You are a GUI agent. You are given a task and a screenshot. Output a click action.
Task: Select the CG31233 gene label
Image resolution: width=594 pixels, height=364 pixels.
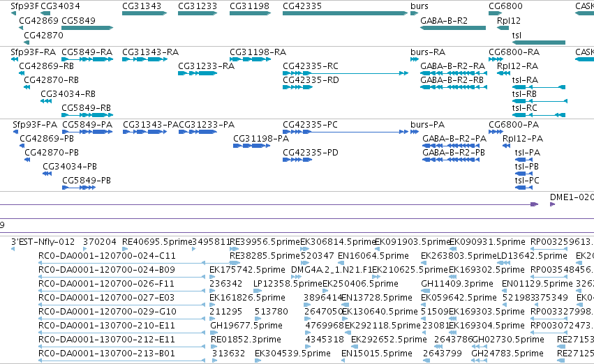[198, 6]
